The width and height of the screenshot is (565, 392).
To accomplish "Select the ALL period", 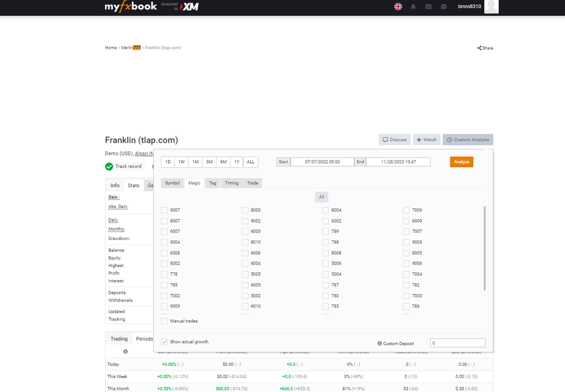I will 251,162.
